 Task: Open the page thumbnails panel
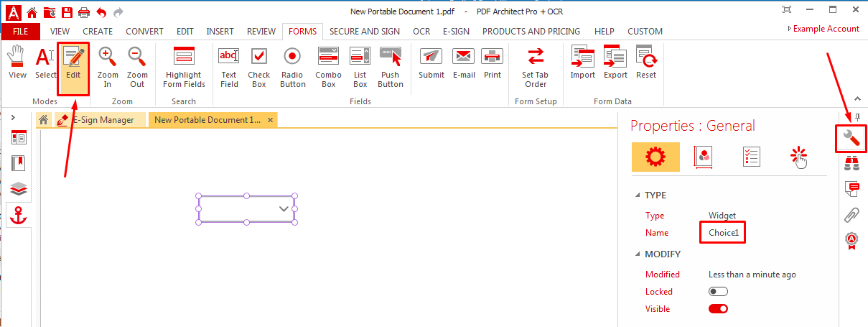coord(19,138)
